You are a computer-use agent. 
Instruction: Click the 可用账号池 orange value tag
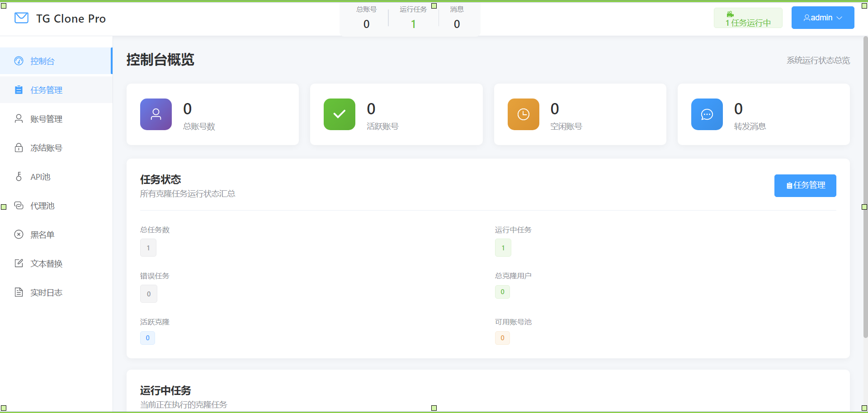click(x=502, y=338)
